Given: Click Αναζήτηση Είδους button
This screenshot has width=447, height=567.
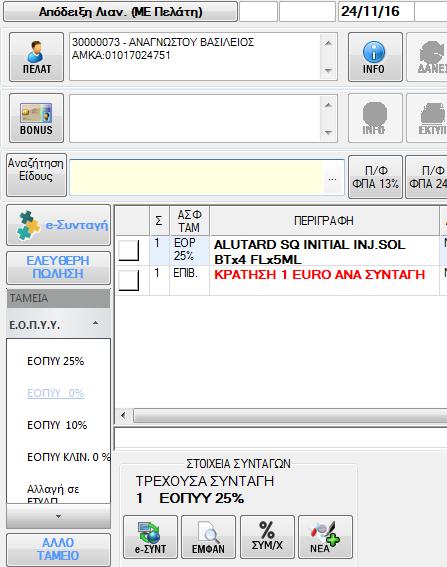Looking at the screenshot, I should click(x=36, y=175).
